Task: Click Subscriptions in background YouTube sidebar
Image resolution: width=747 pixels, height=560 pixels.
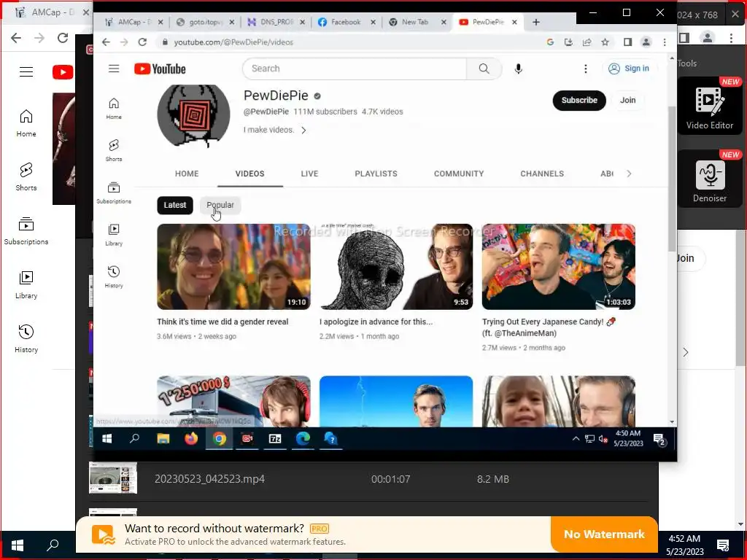Action: [x=26, y=231]
